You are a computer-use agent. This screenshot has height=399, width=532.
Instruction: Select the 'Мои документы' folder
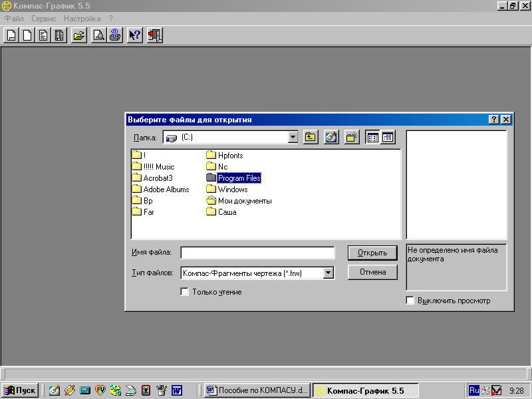(244, 201)
